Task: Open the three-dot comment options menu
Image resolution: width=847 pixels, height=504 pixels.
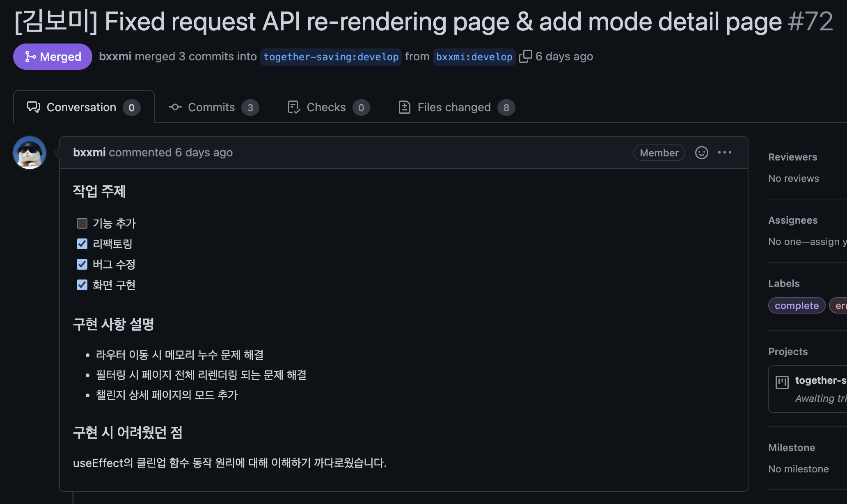Action: point(725,152)
